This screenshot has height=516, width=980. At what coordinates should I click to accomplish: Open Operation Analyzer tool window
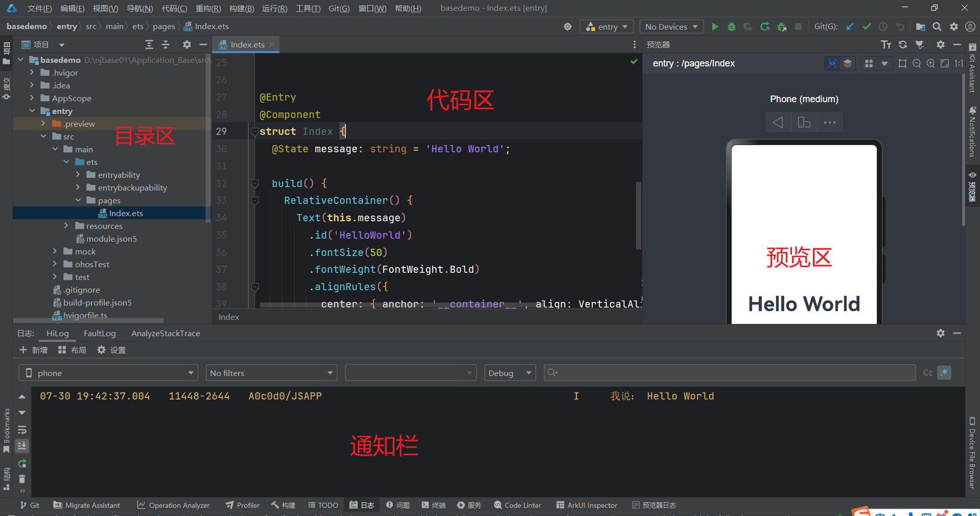[174, 505]
